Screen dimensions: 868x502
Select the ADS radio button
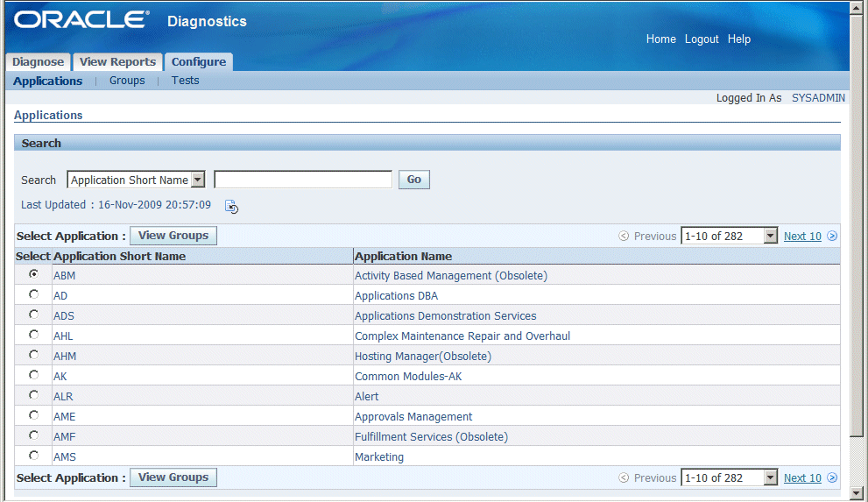click(34, 315)
